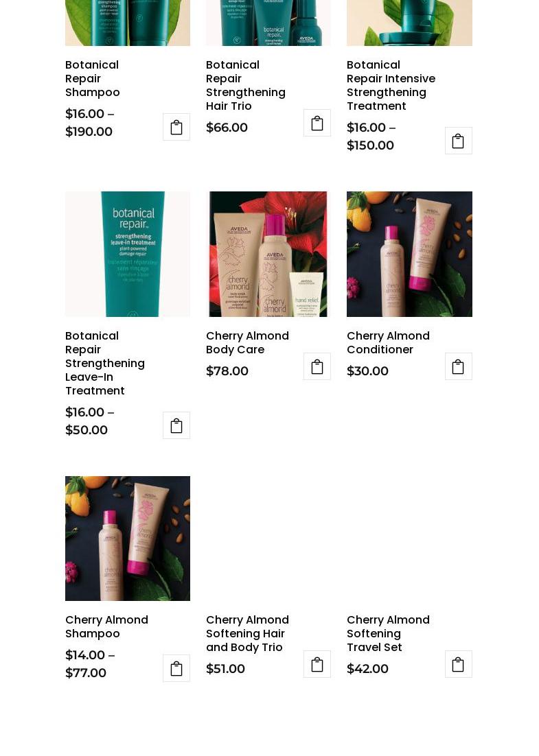Open Cherry Almond Softening Travel Set title
The image size is (539, 756).
coord(388,633)
